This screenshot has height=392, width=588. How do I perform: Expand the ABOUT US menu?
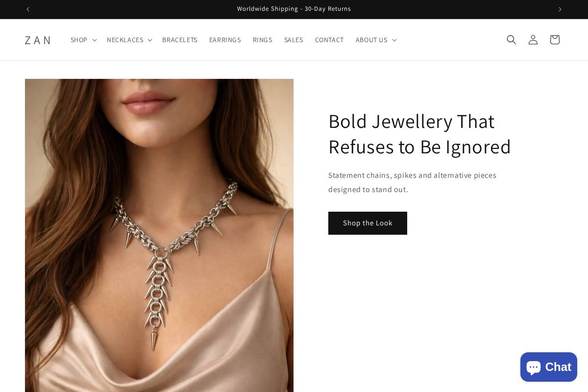pos(375,40)
